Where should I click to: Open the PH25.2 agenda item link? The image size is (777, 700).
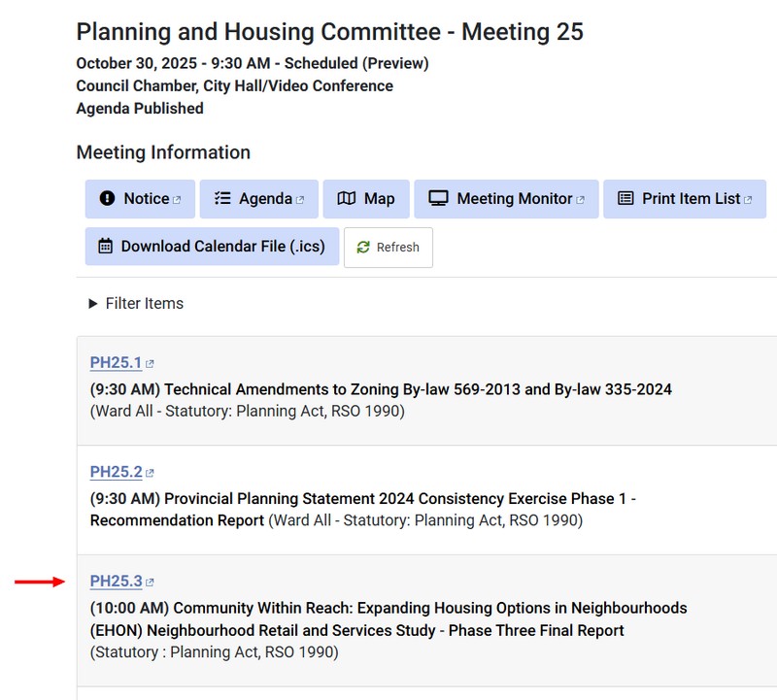[x=116, y=473]
